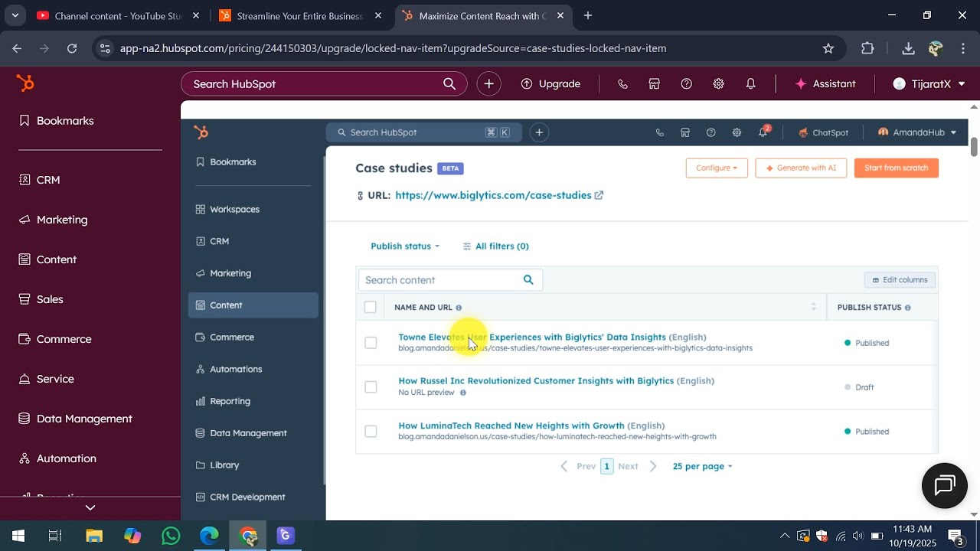The image size is (980, 551).
Task: Open Service in the outer sidebar
Action: (55, 379)
